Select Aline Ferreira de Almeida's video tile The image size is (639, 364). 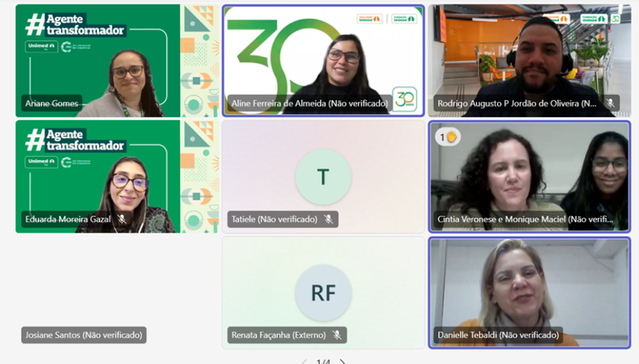[x=323, y=61]
